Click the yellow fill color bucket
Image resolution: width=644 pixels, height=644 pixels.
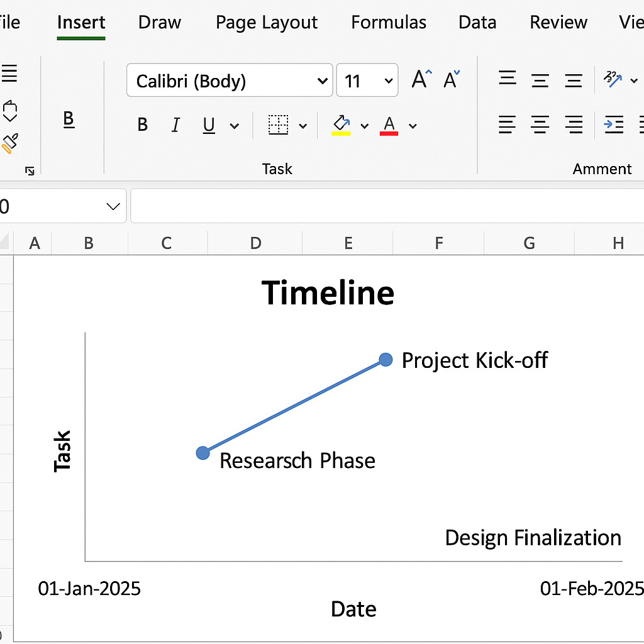coord(341,124)
